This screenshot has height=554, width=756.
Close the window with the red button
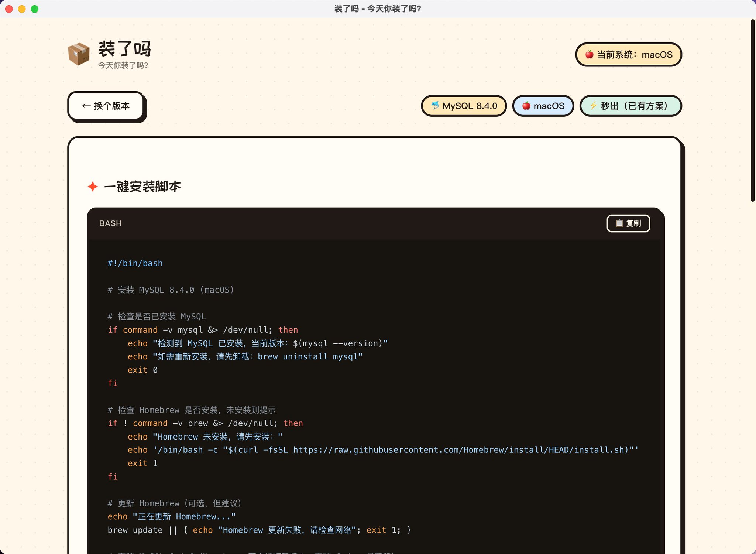pyautogui.click(x=9, y=9)
